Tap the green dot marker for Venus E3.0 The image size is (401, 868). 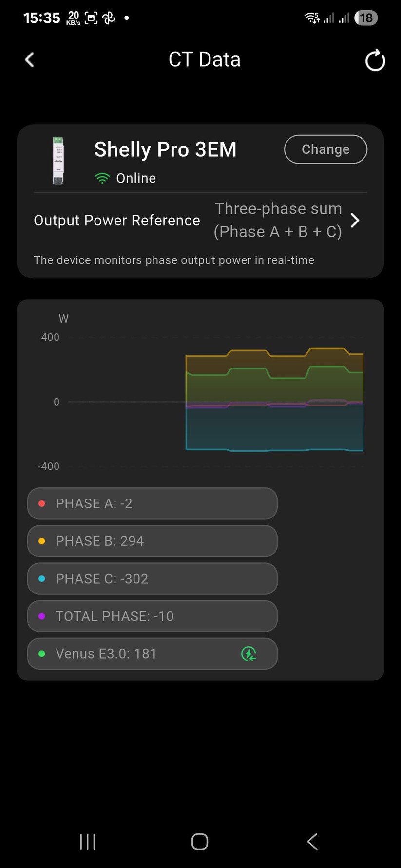pos(41,654)
